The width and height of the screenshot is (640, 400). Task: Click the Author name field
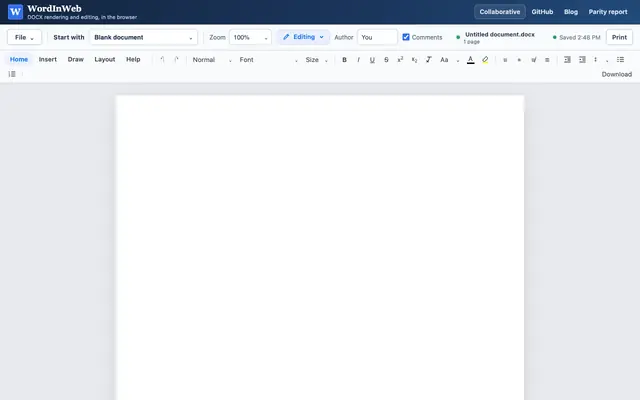tap(377, 37)
